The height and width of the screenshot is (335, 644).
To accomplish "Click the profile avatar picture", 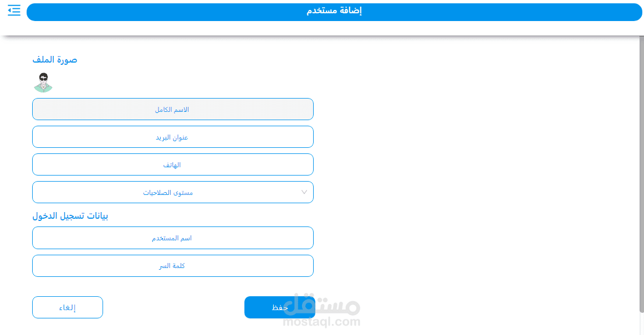I will [x=43, y=83].
